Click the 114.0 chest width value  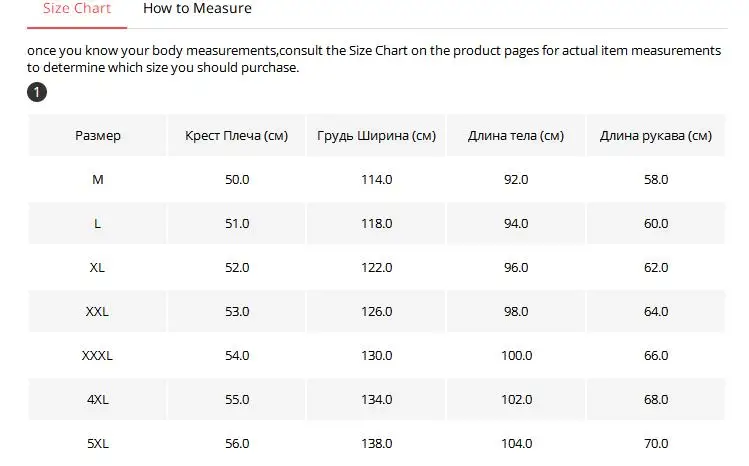coord(376,180)
